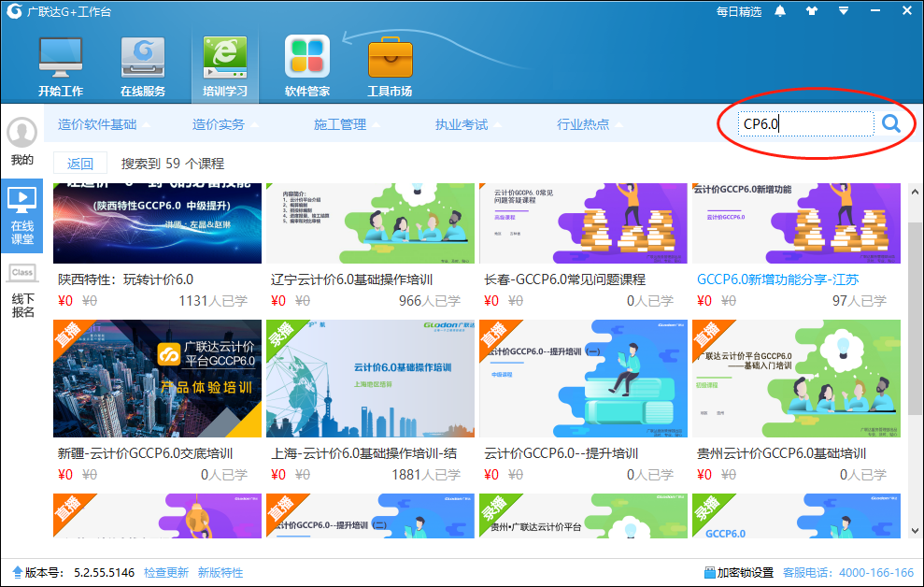The height and width of the screenshot is (587, 924).
Task: Click 贵州云计价GCCP6.0基础培训 title
Action: point(781,453)
